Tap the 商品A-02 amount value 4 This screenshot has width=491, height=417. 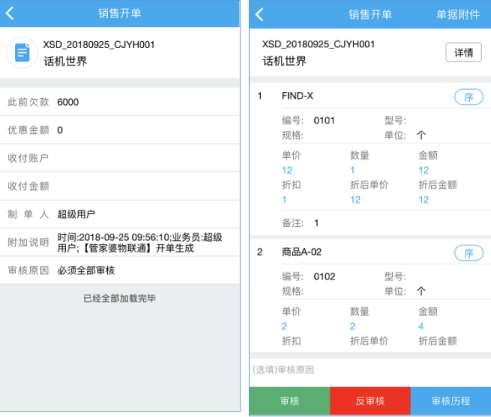421,326
